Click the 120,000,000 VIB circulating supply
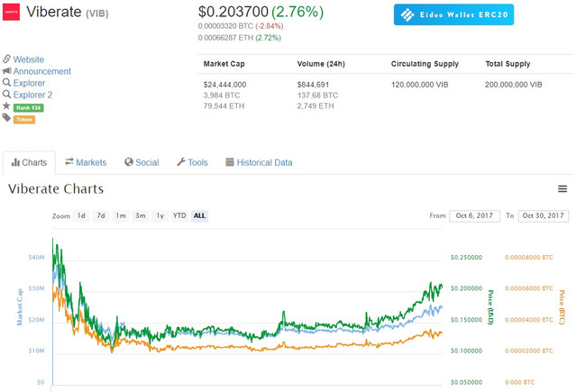The width and height of the screenshot is (577, 392). [x=419, y=85]
